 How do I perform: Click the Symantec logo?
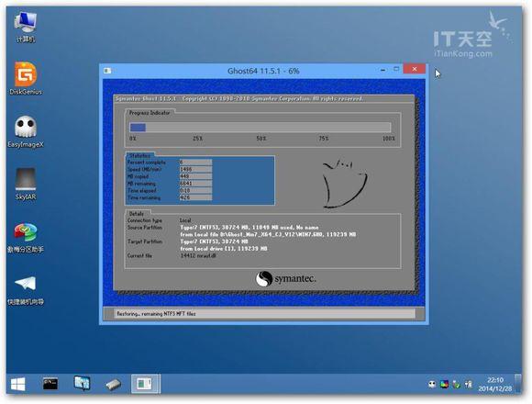286,279
